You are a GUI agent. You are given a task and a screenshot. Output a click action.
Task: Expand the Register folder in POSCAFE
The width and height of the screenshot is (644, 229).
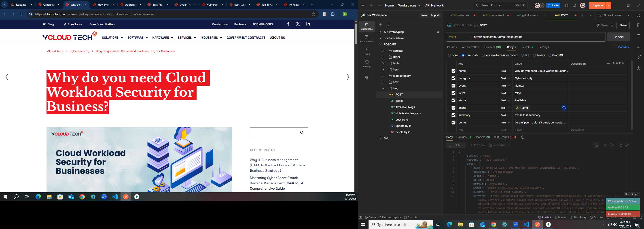[x=383, y=51]
